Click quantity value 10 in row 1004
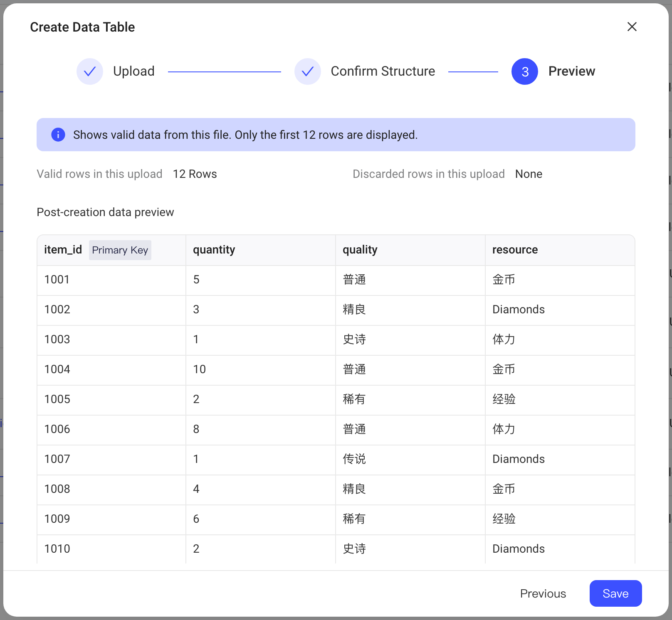672x620 pixels. [261, 370]
